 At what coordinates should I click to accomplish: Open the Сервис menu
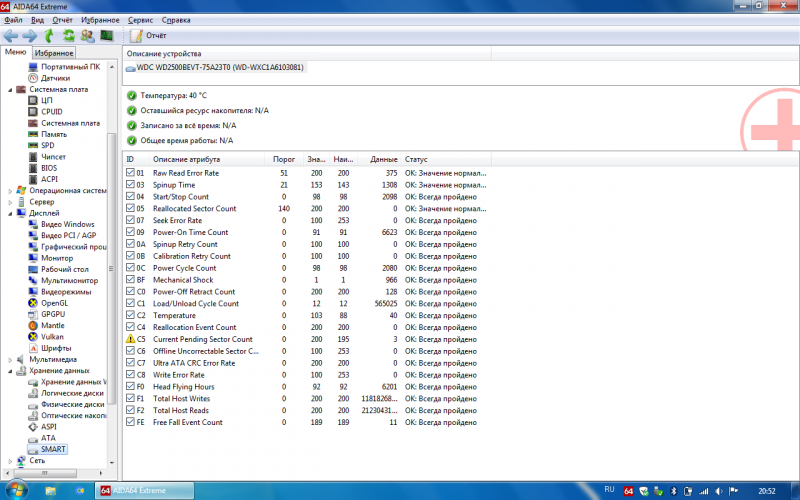click(x=143, y=19)
